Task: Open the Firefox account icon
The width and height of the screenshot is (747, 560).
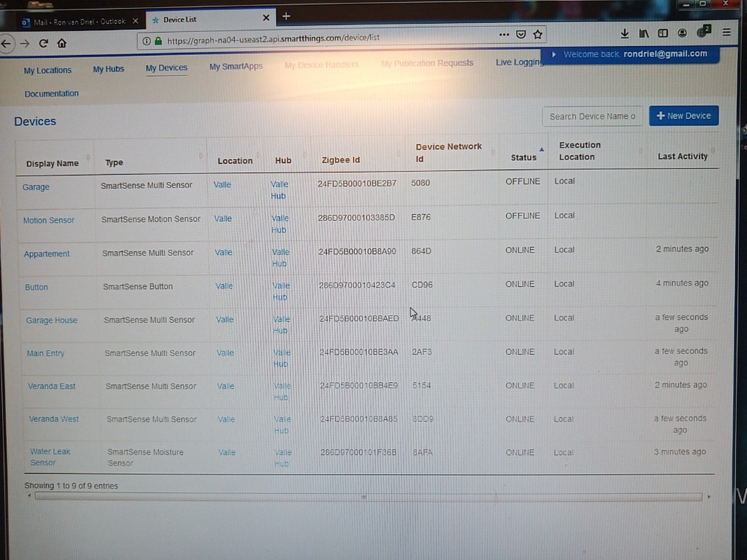Action: point(682,33)
